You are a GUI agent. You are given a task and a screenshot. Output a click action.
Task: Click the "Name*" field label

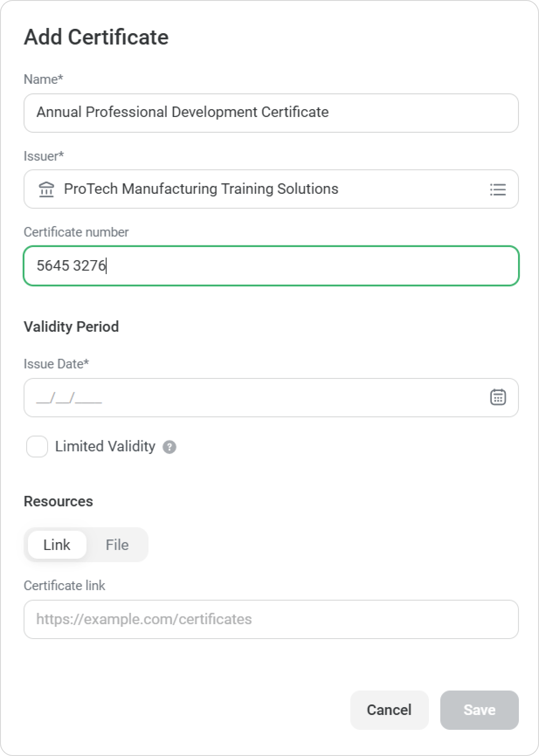[43, 79]
